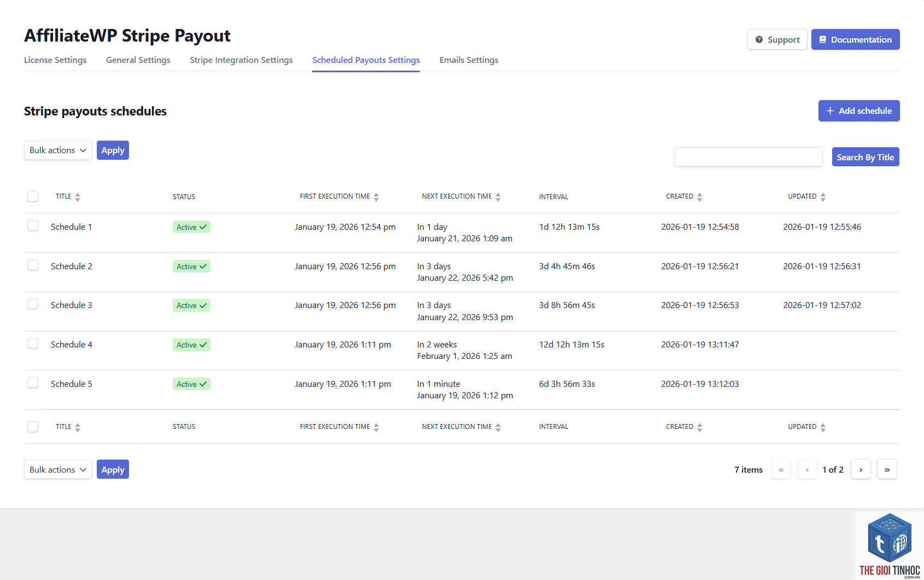
Task: Open the Schedule 4 title
Action: click(x=72, y=344)
